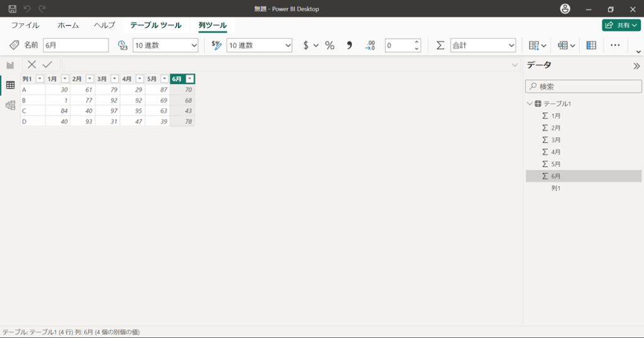The width and height of the screenshot is (644, 338).
Task: Click the save icon in title bar
Action: point(12,9)
